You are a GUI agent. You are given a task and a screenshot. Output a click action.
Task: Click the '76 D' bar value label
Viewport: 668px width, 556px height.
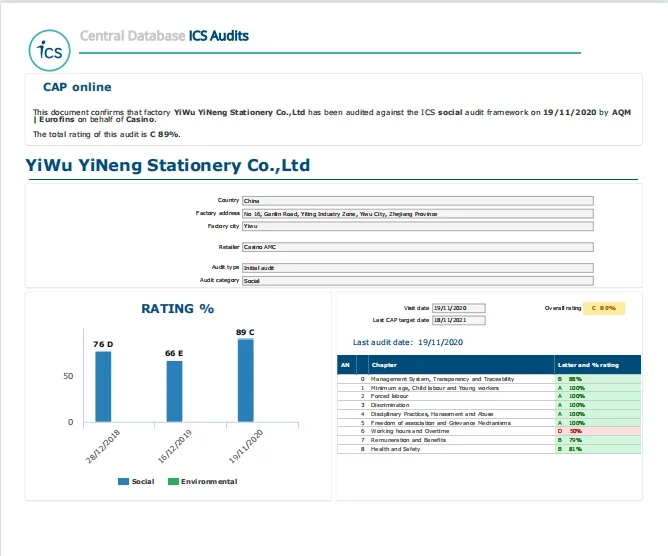click(x=103, y=344)
